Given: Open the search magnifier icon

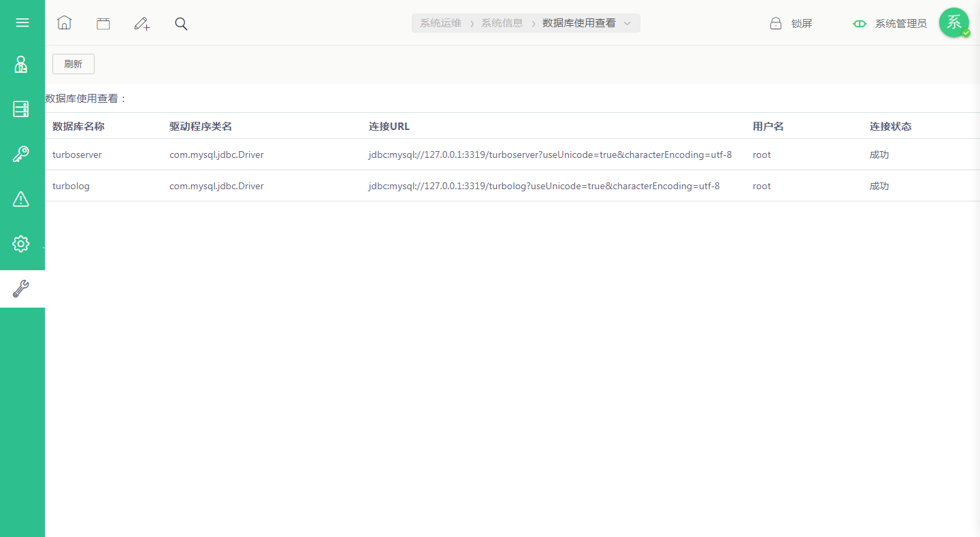Looking at the screenshot, I should click(181, 24).
